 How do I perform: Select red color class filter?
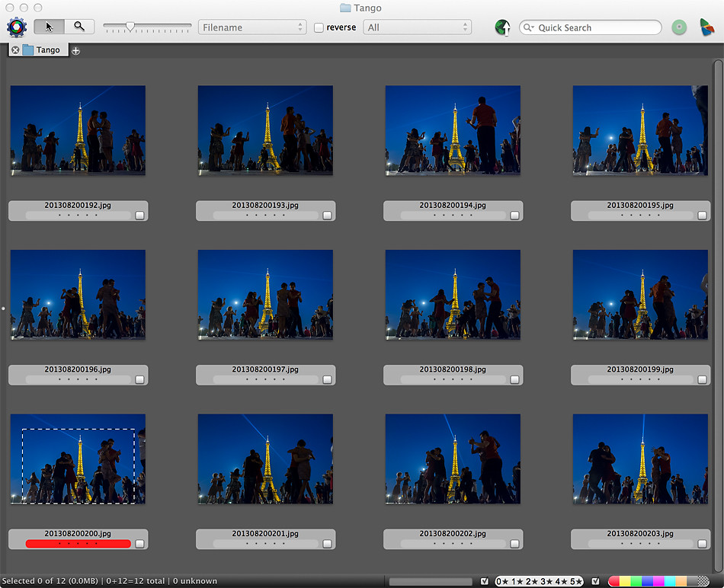tap(614, 582)
